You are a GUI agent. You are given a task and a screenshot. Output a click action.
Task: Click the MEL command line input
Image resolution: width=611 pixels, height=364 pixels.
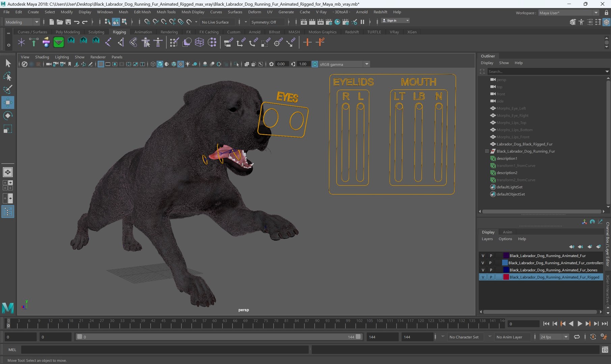tap(165, 350)
